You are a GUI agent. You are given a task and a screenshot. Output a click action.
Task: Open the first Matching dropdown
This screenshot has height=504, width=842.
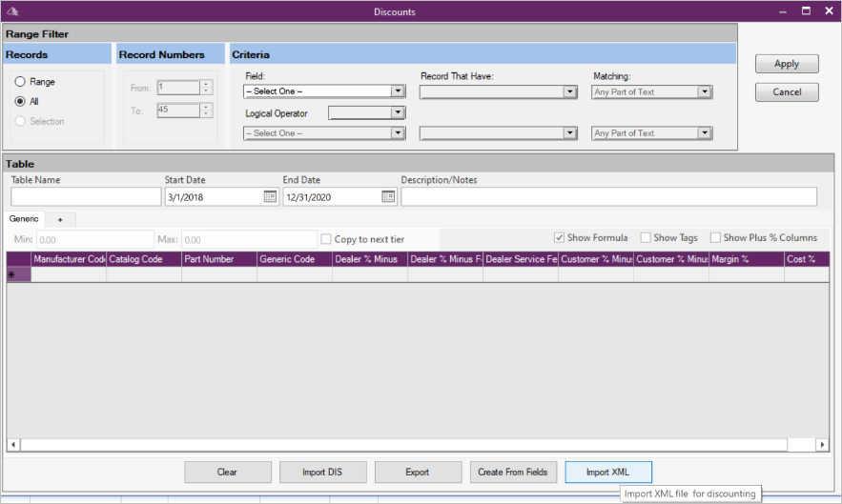click(x=705, y=91)
